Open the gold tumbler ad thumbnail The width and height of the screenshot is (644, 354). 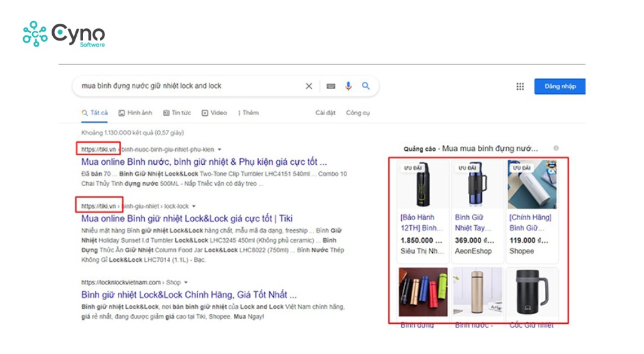pyautogui.click(x=477, y=292)
